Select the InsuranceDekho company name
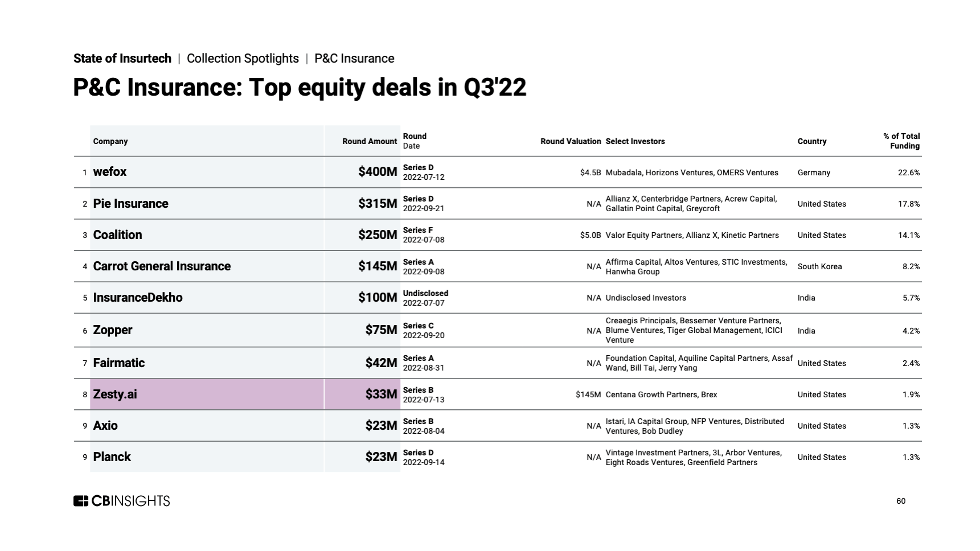 point(138,298)
